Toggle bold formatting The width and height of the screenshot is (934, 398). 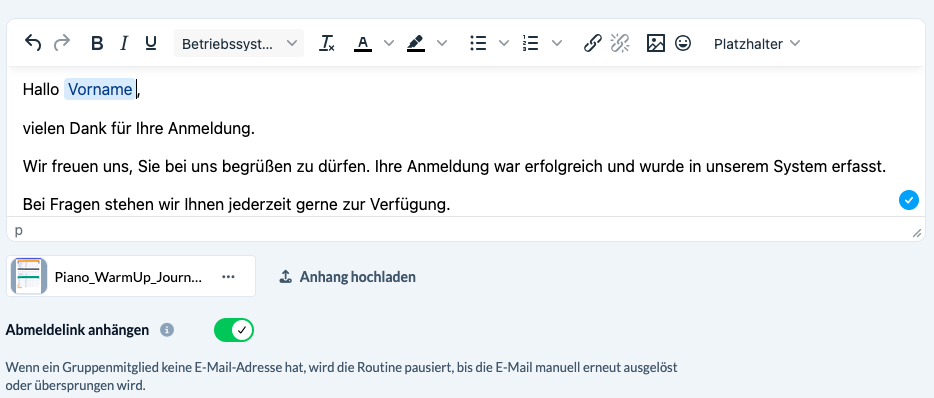click(x=97, y=43)
